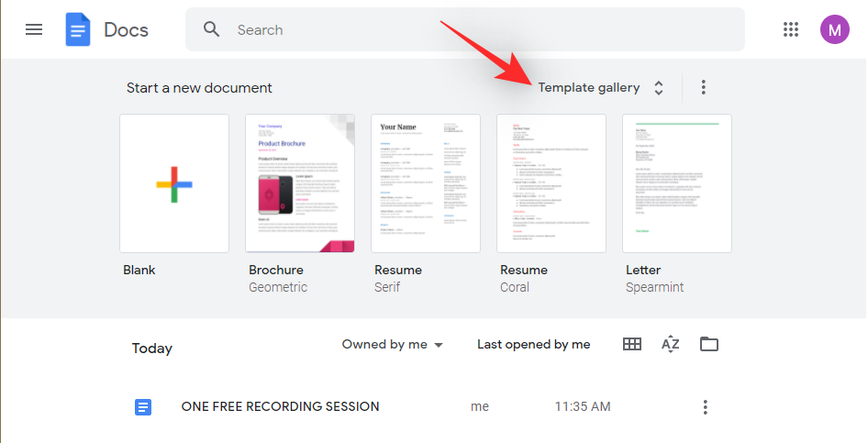Open the Owned by me dropdown

[x=393, y=344]
